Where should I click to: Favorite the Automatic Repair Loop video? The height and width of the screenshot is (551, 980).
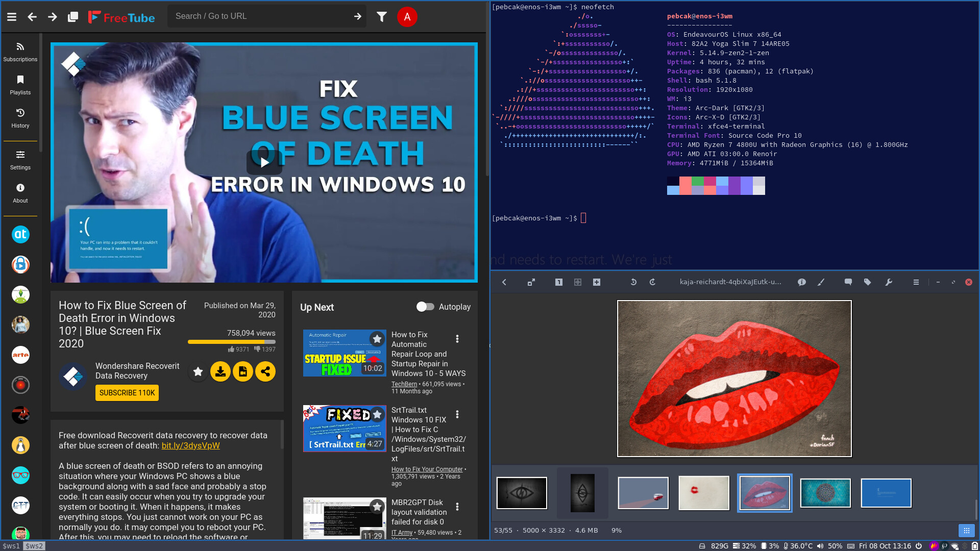click(377, 339)
